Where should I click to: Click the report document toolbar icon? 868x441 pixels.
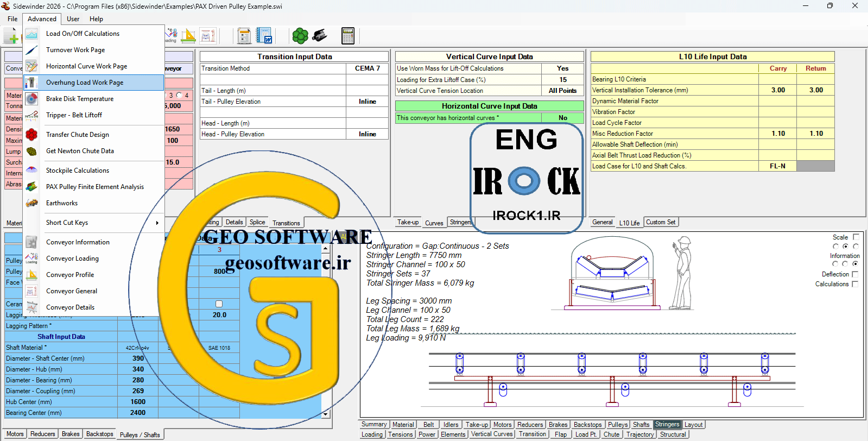click(x=244, y=36)
